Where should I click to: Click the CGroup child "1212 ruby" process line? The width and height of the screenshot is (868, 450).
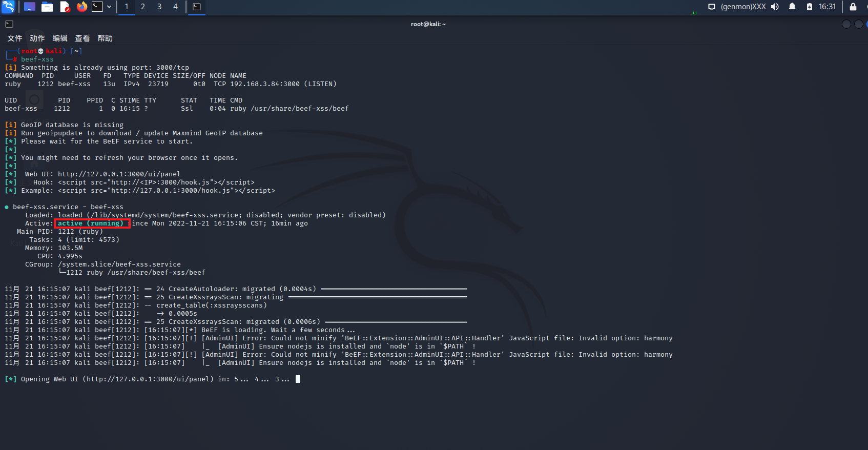tap(132, 273)
